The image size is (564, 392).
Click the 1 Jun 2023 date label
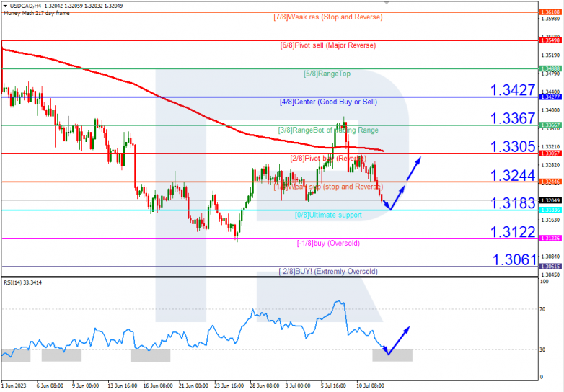14,386
